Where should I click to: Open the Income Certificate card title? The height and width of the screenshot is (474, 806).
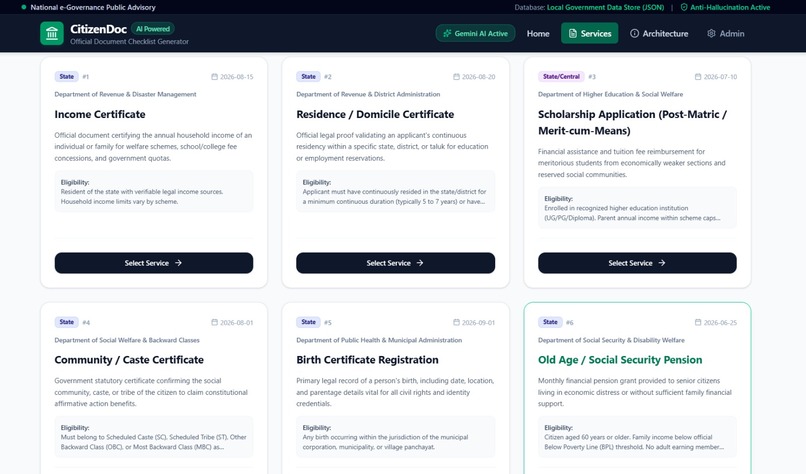pyautogui.click(x=100, y=114)
